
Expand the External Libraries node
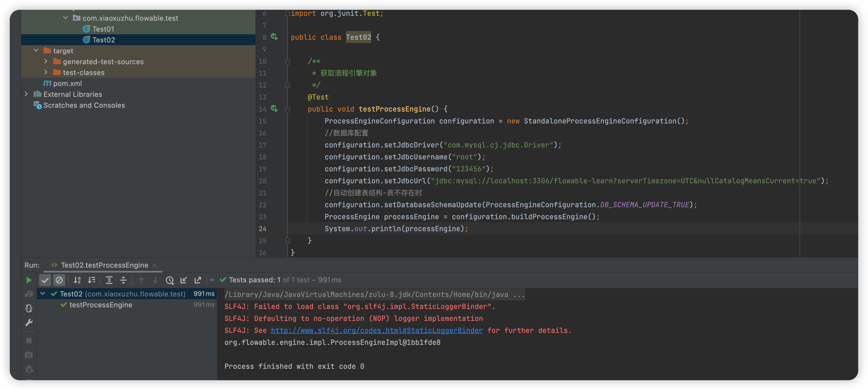click(x=26, y=94)
